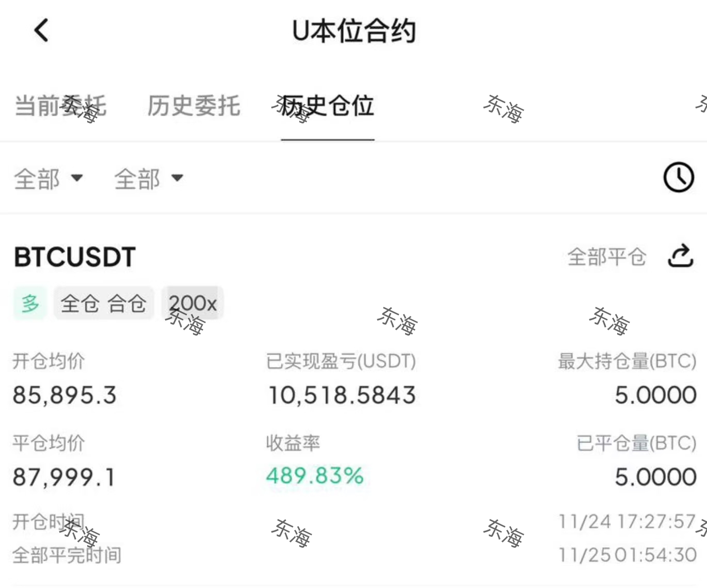Expand the first 全部 filter dropdown
707x588 pixels.
48,179
